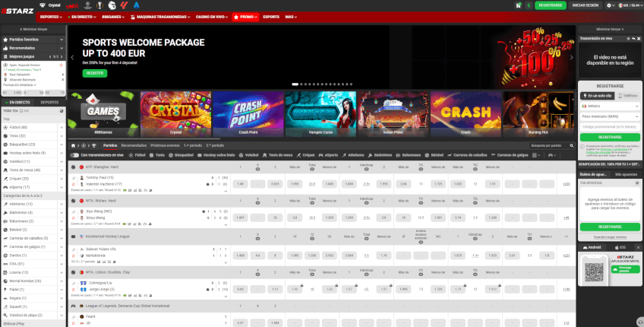Screen dimensions: 644x327
Task: Open the LaLiga shortcut icon
Action: pos(124,5)
